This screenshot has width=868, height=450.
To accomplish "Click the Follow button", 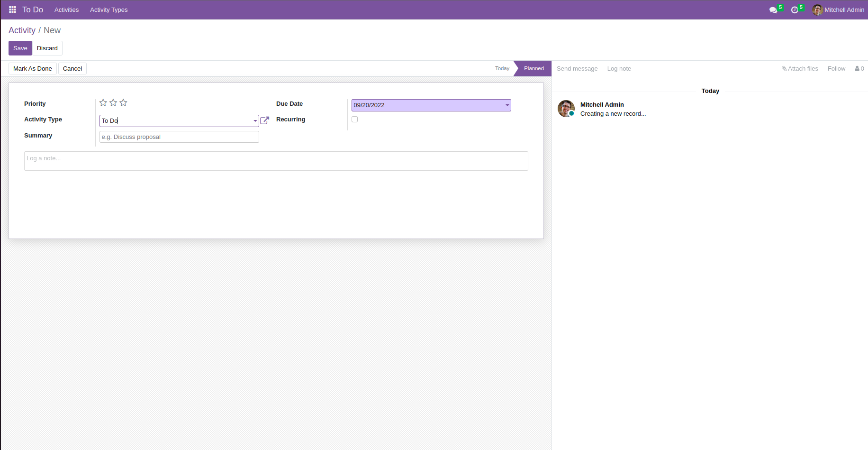I will [x=836, y=69].
